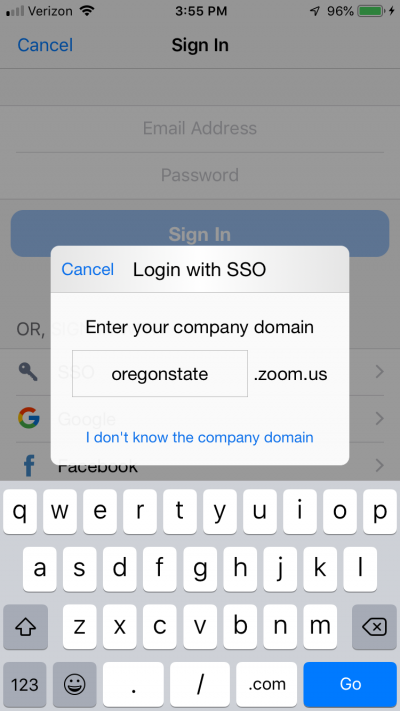Cancel the Sign In screen
Viewport: 400px width, 711px height.
coord(45,45)
